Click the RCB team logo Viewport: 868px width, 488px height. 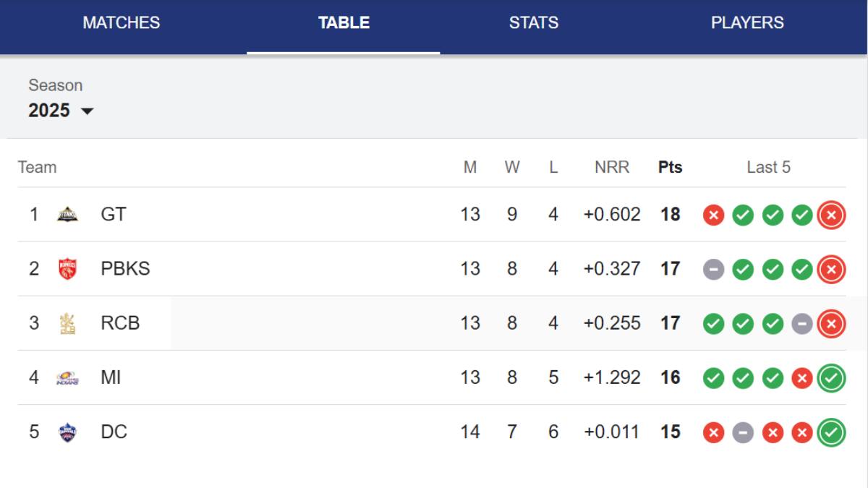pos(67,323)
